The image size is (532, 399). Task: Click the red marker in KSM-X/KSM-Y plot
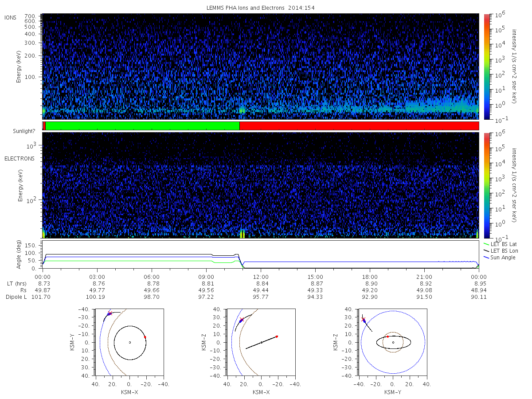click(145, 337)
